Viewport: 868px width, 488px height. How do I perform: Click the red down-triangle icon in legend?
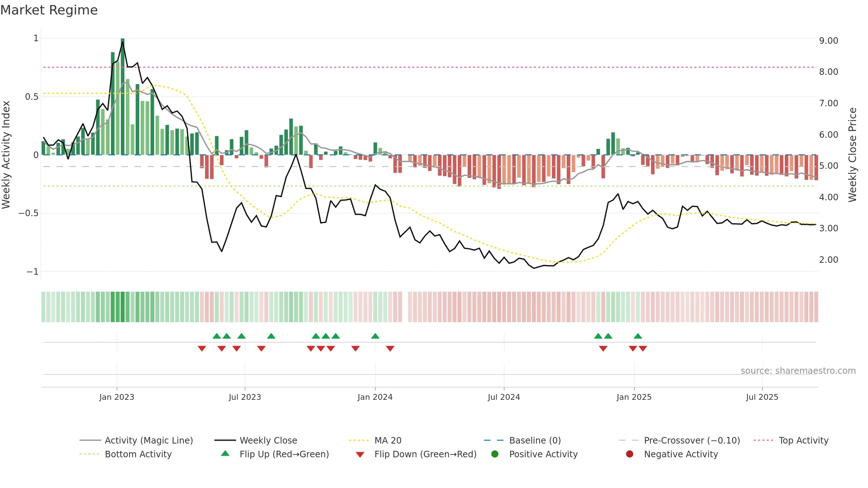click(360, 455)
